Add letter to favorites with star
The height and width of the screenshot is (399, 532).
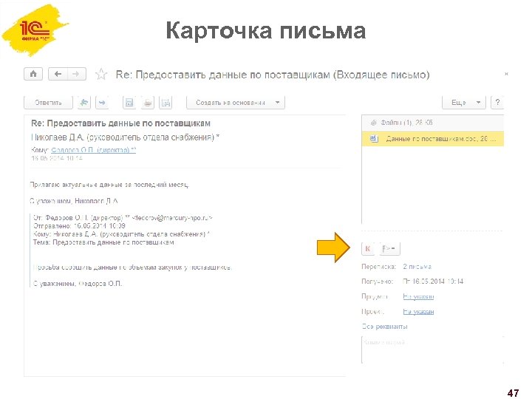(x=101, y=74)
